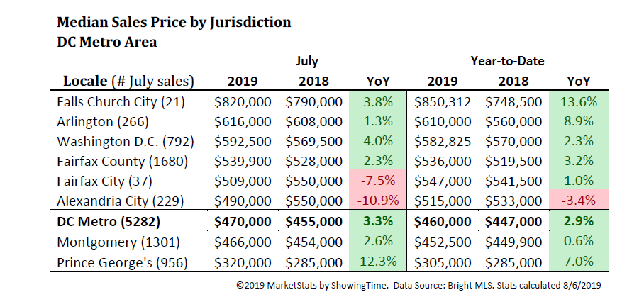644x302 pixels.
Task: Click the Falls Church City July YoY 3.8% cell
Action: point(377,101)
